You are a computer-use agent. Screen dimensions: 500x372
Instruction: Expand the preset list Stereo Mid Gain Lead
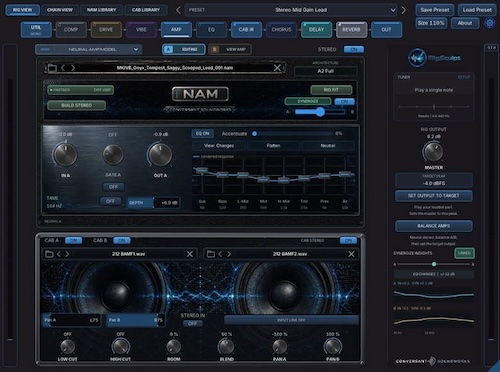tap(291, 10)
